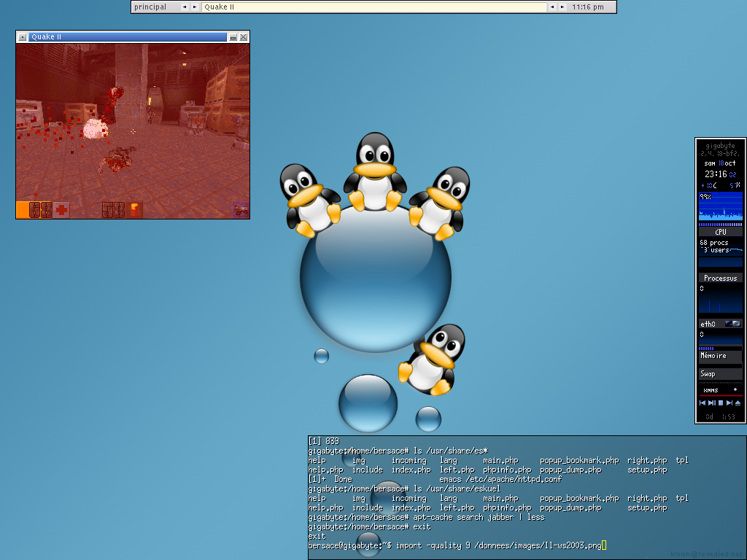
Task: Click the previous workspace arrow beside principal
Action: [185, 7]
